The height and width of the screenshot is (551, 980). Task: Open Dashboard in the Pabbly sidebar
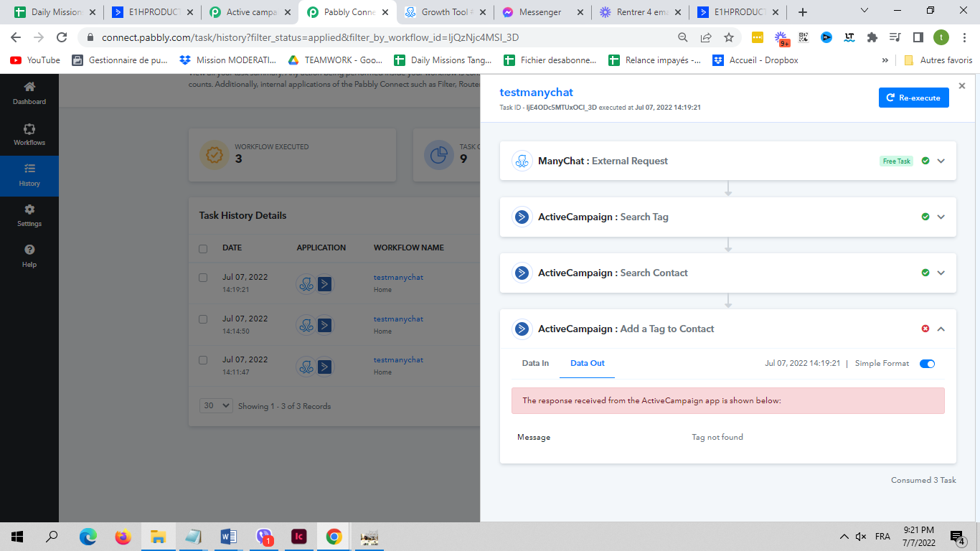coord(29,93)
